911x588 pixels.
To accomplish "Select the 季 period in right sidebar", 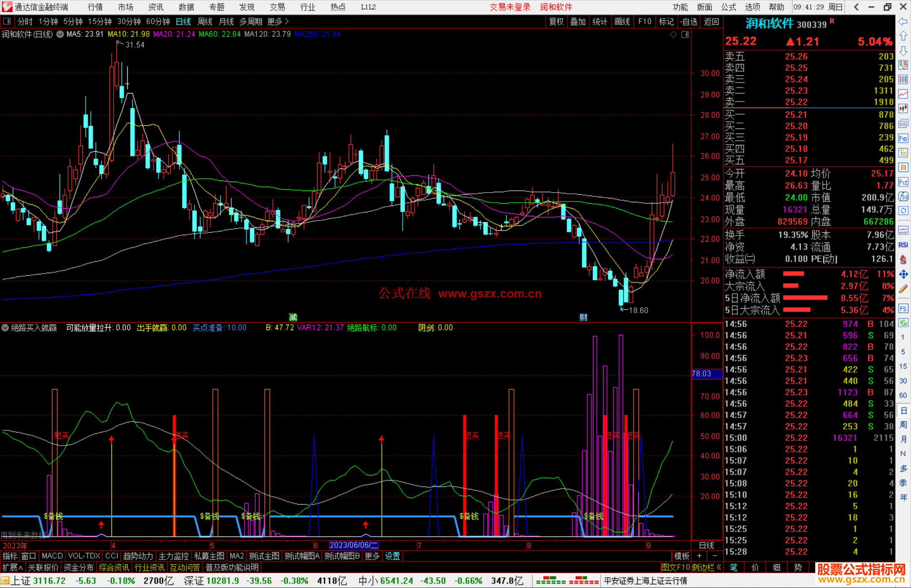I will pos(903,483).
